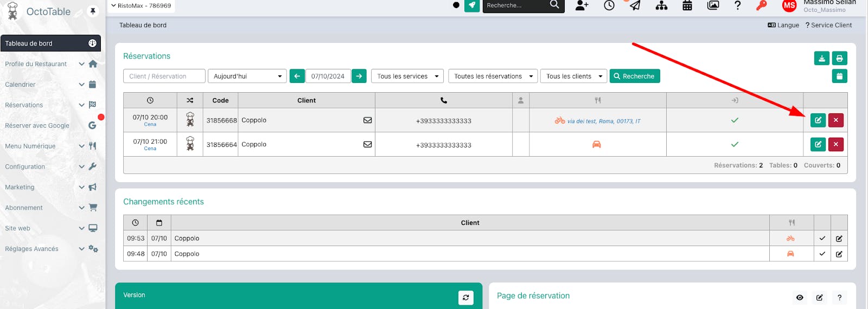Image resolution: width=868 pixels, height=309 pixels.
Task: Open the RistoMax - 786969 restaurant selector
Action: coord(141,6)
